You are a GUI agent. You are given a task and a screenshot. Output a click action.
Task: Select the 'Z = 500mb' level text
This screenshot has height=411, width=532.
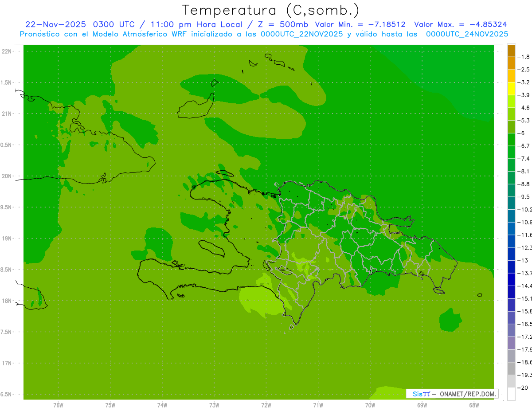coord(284,24)
